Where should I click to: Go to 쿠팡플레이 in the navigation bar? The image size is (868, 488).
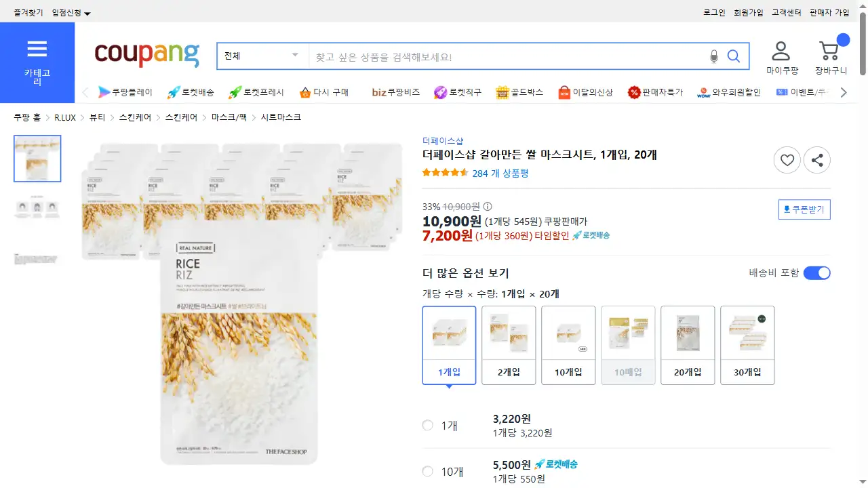(x=125, y=92)
